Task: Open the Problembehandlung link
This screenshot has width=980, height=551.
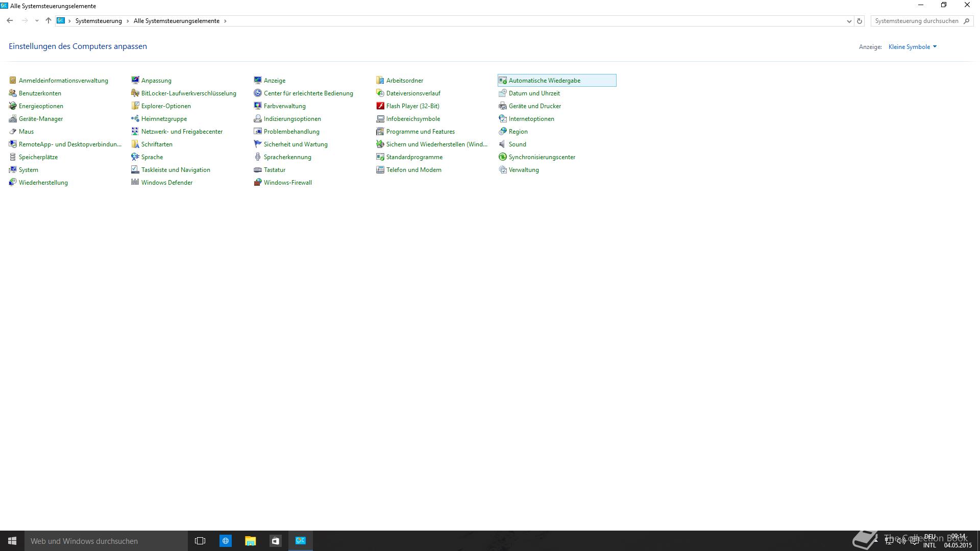Action: pyautogui.click(x=291, y=131)
